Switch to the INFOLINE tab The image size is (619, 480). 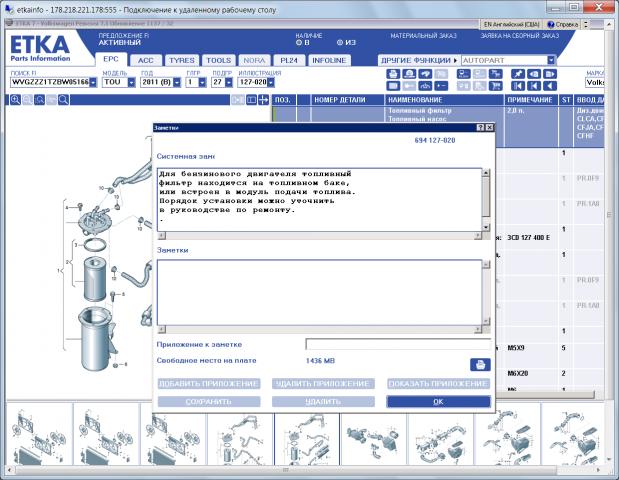pos(329,60)
